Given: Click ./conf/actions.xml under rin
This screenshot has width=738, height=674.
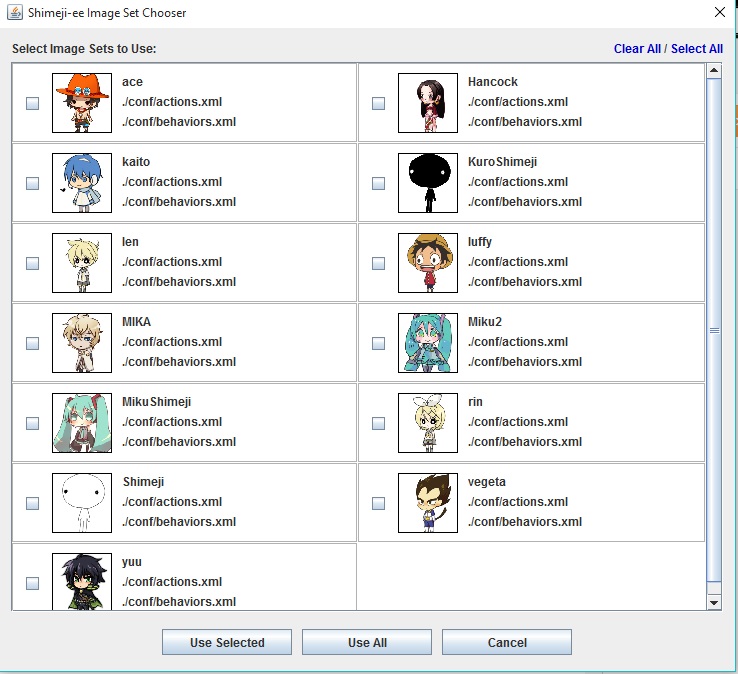Looking at the screenshot, I should [518, 422].
